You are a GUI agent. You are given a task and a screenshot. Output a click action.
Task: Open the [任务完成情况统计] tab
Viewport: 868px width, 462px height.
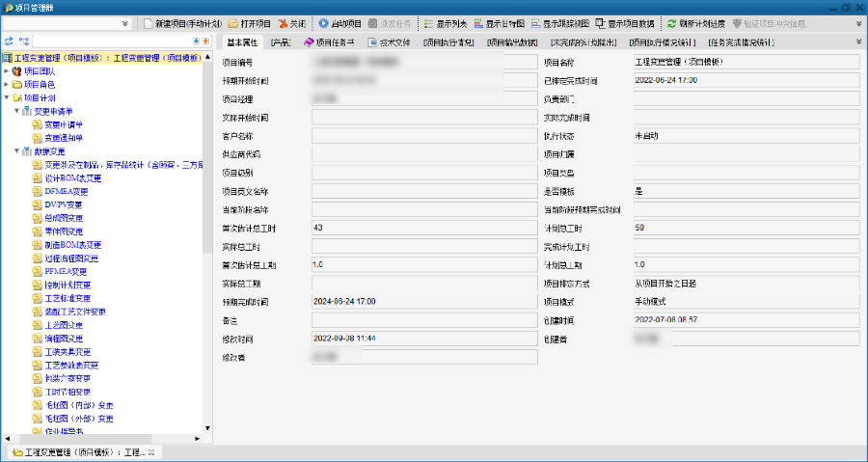(x=742, y=42)
